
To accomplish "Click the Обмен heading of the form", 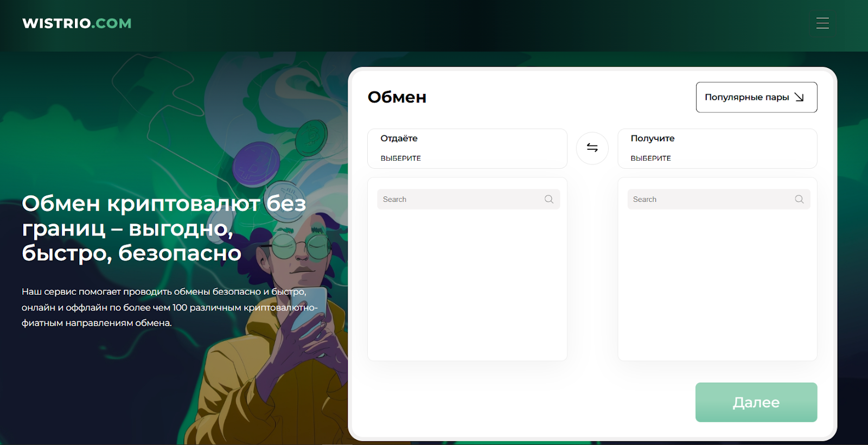I will tap(397, 97).
